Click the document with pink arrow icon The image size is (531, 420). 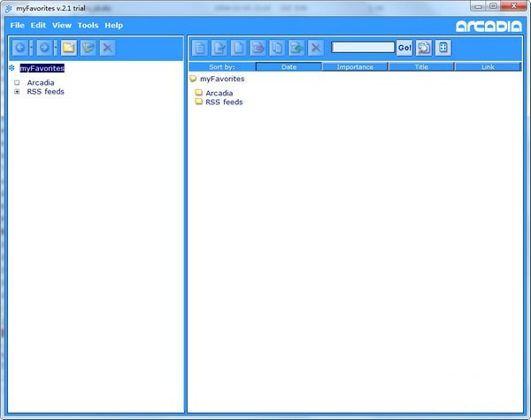(258, 48)
